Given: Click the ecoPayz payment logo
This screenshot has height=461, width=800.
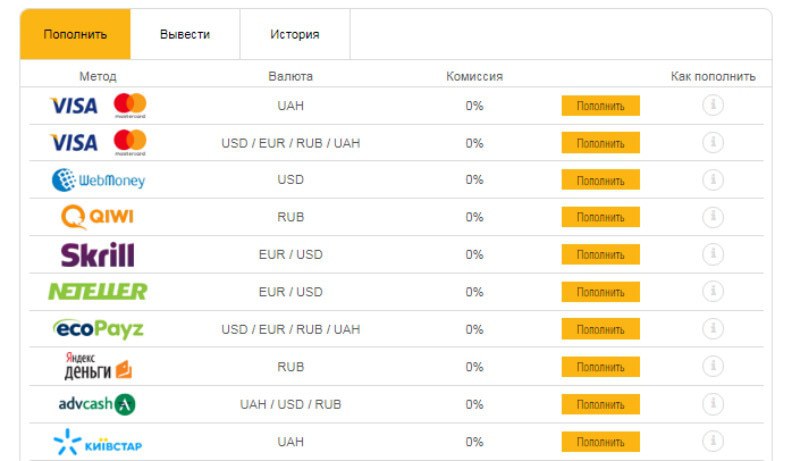Looking at the screenshot, I should point(98,329).
